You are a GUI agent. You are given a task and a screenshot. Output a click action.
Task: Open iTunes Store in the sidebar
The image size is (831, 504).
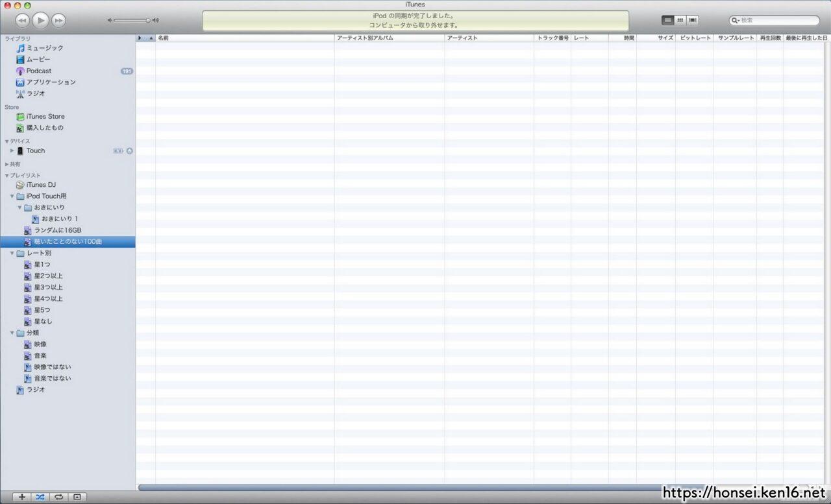(x=45, y=117)
